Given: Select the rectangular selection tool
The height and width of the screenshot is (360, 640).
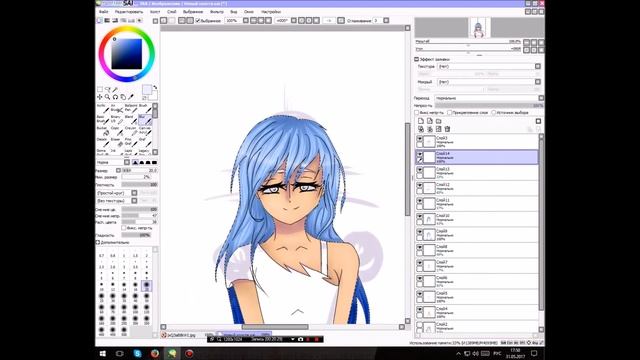Looking at the screenshot, I should [x=100, y=89].
